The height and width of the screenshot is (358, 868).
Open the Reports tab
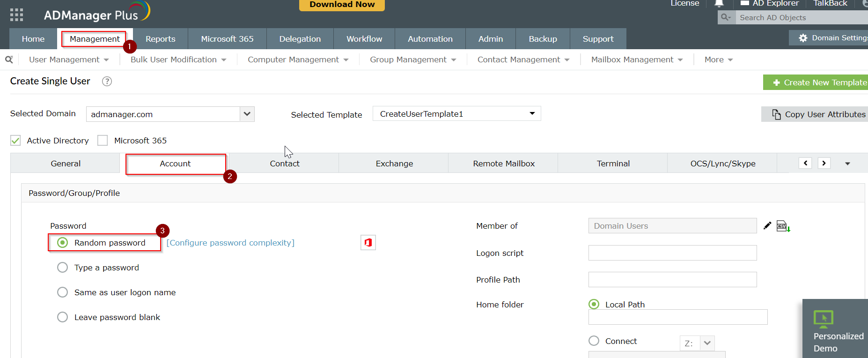coord(160,39)
